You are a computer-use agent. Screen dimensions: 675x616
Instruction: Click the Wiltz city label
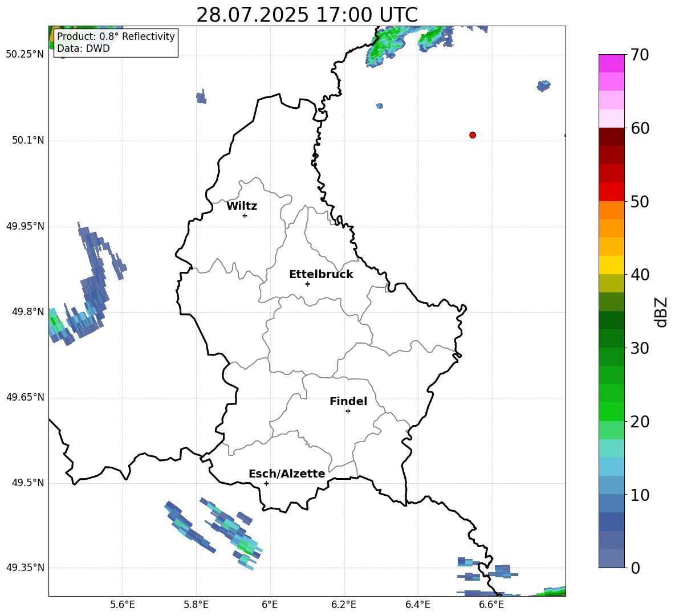tap(242, 206)
